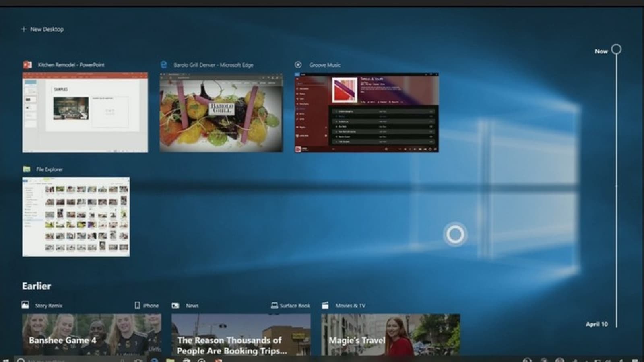The image size is (644, 362).
Task: Open 'The Reason Thousands of People' news card
Action: pyautogui.click(x=241, y=335)
